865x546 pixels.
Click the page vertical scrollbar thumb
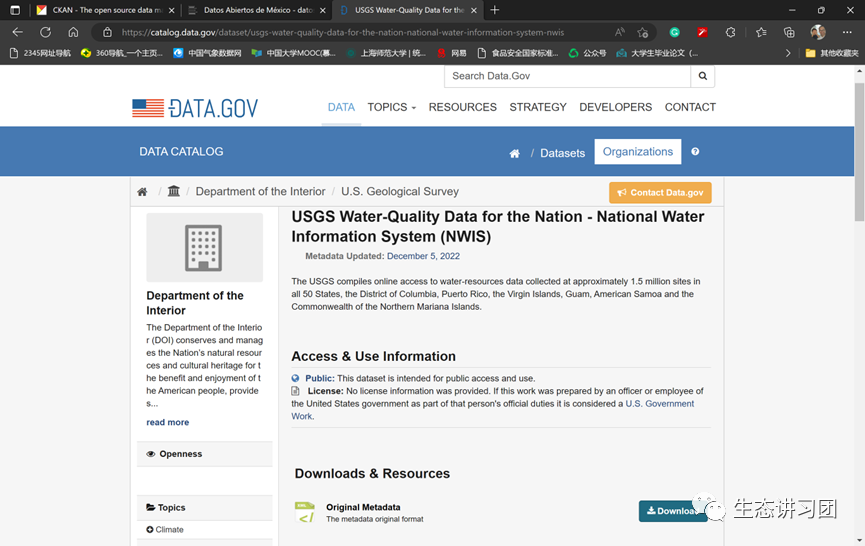coord(859,152)
